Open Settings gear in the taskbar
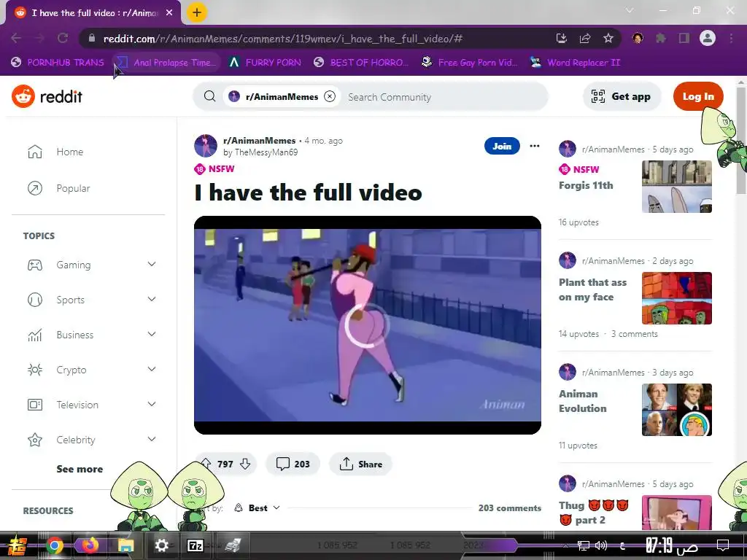 161,545
